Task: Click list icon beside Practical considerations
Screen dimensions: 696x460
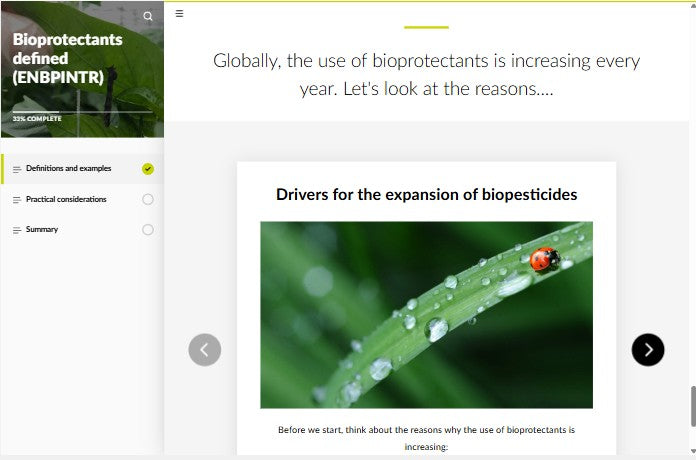Action: (16, 200)
